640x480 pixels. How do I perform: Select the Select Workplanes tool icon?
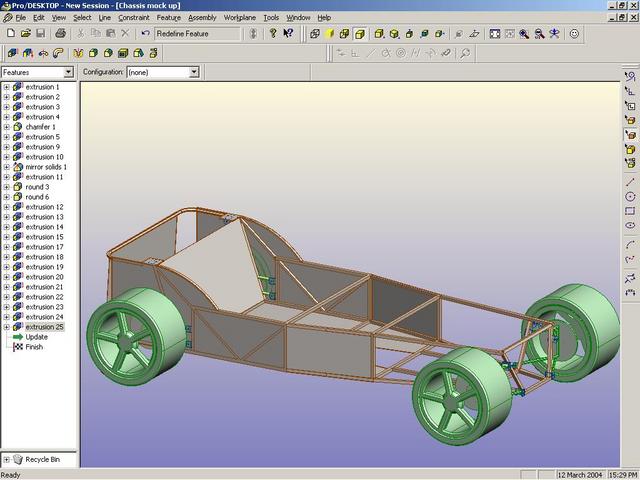[630, 106]
